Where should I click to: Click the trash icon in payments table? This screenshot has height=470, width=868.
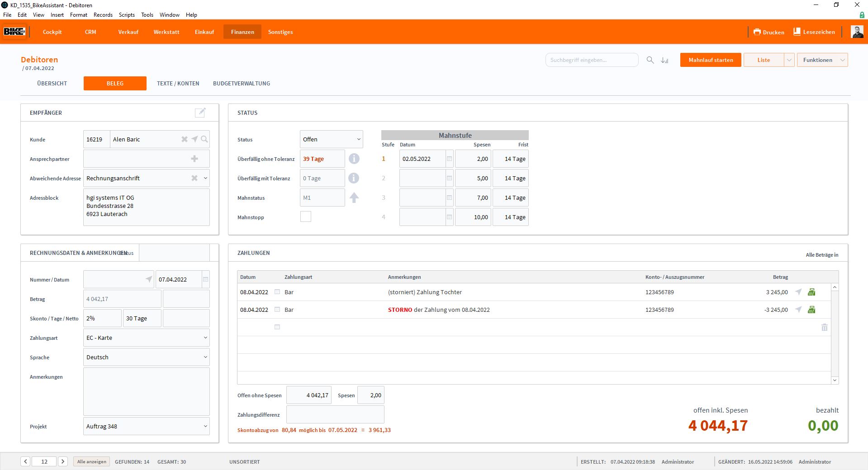point(824,327)
